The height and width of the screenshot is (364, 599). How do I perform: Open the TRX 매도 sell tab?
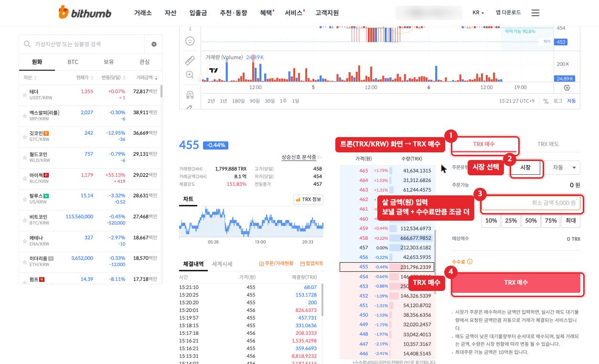tap(548, 144)
